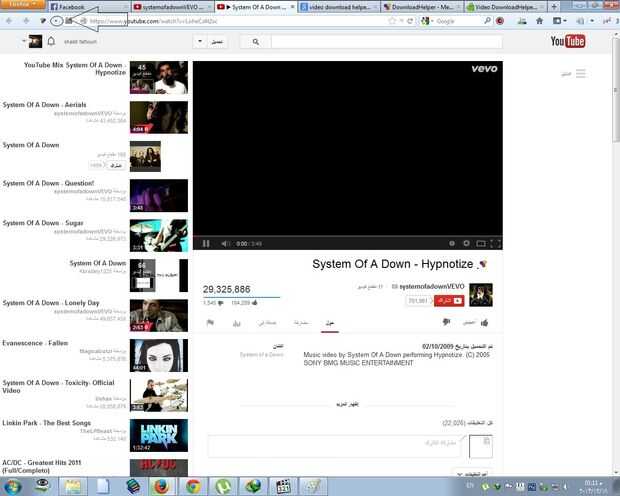Open the comments sort dropdown

(x=472, y=473)
